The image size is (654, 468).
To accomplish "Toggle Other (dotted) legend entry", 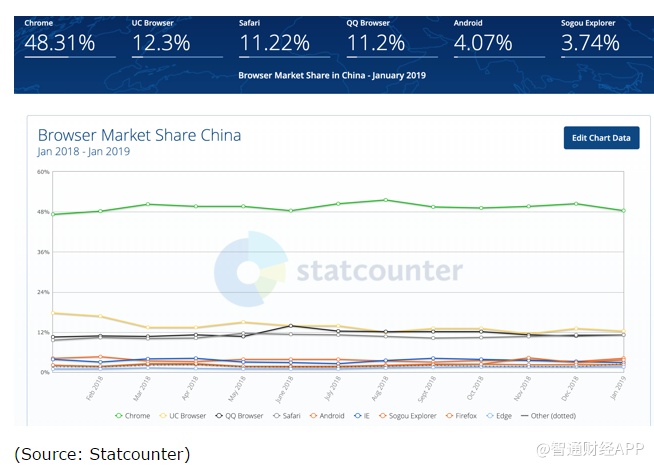I will (x=549, y=415).
